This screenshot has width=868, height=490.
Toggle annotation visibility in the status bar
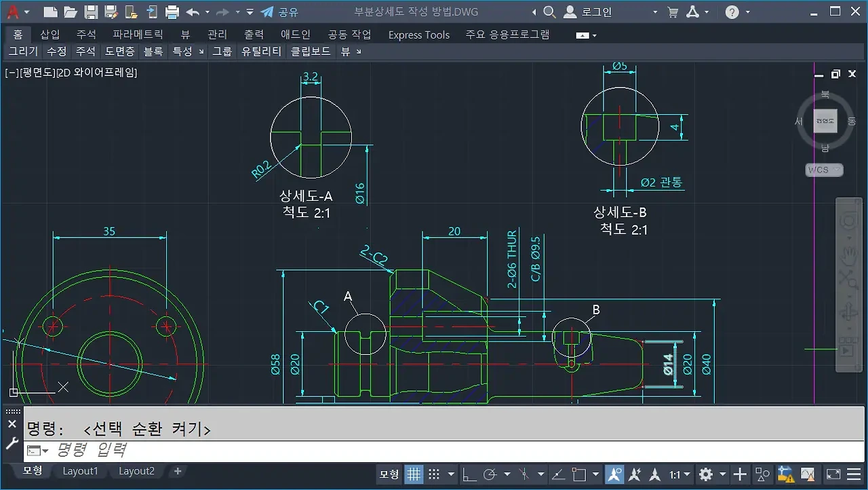pos(614,474)
